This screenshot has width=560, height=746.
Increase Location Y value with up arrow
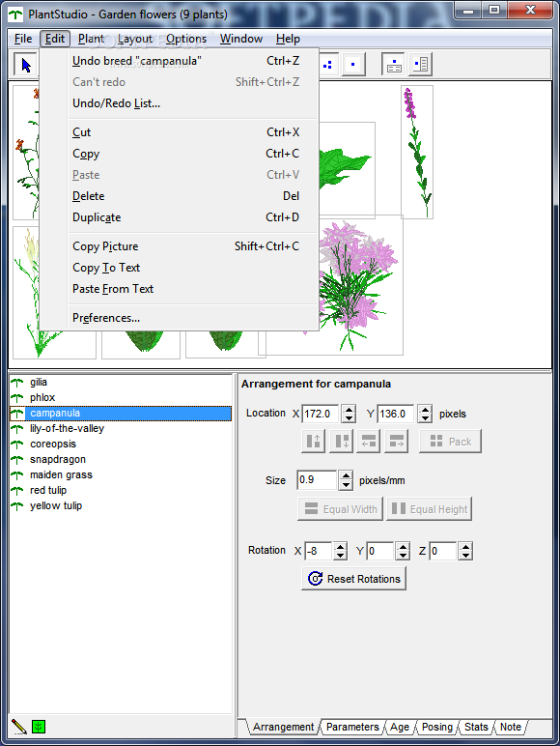tap(425, 410)
